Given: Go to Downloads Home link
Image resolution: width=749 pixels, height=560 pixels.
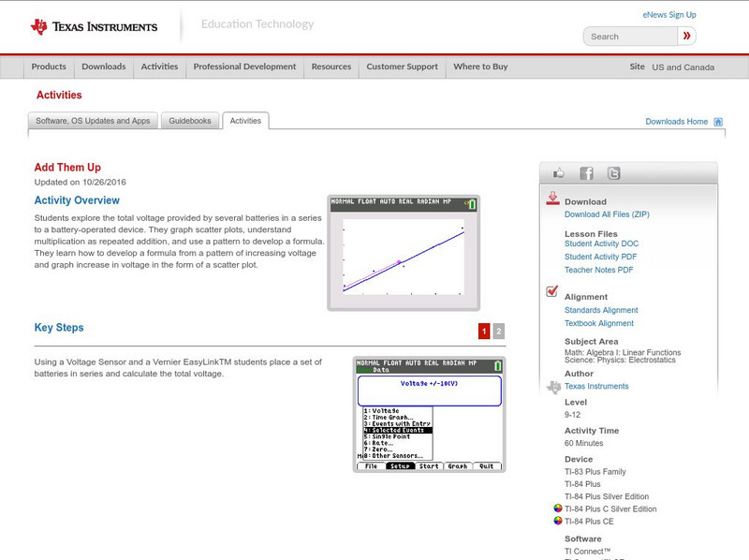Looking at the screenshot, I should [676, 122].
